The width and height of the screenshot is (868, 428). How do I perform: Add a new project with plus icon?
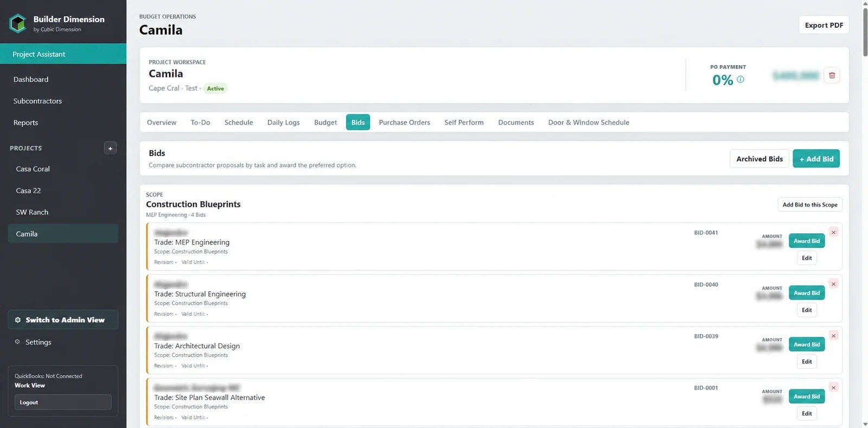(x=110, y=148)
